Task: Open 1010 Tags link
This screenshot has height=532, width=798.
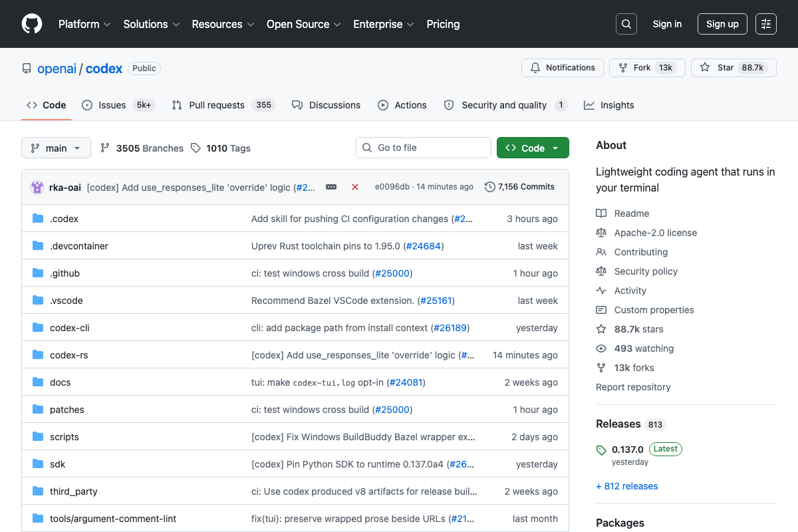Action: point(221,148)
